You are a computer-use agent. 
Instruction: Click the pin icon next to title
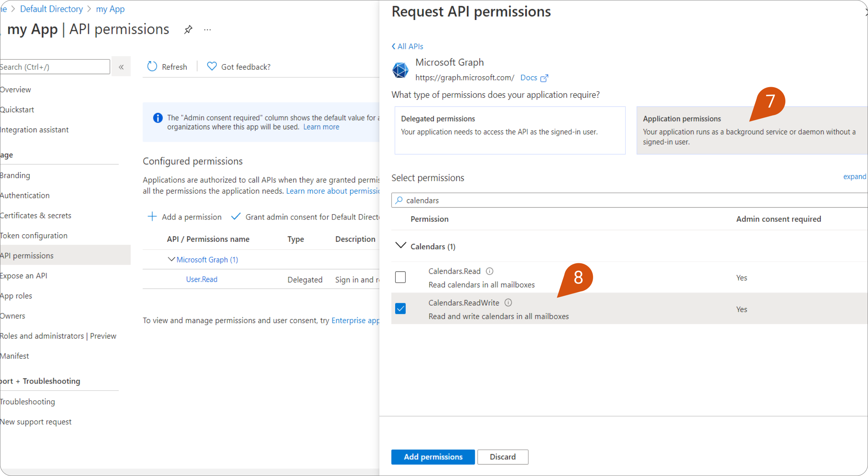[188, 29]
